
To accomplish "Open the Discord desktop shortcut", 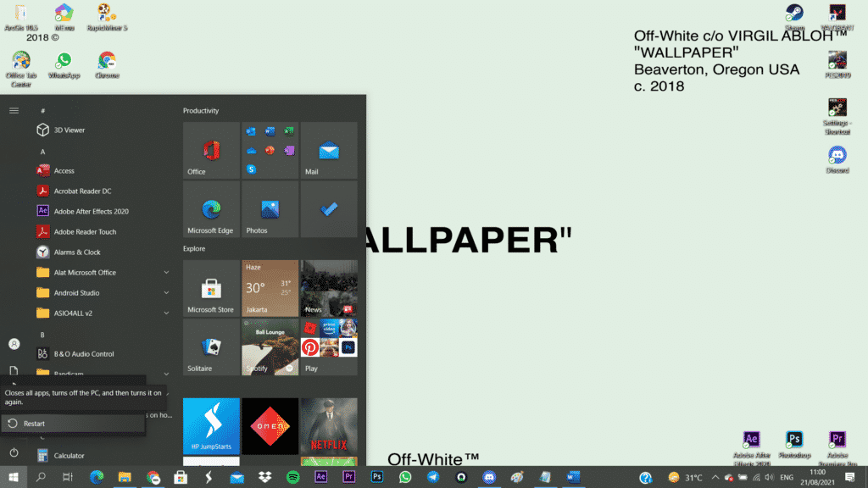I will (837, 159).
